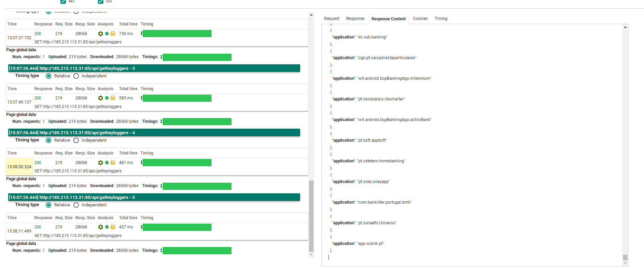The width and height of the screenshot is (644, 268).
Task: Click the 200 response code at 15:08:00.324
Action: (x=38, y=163)
